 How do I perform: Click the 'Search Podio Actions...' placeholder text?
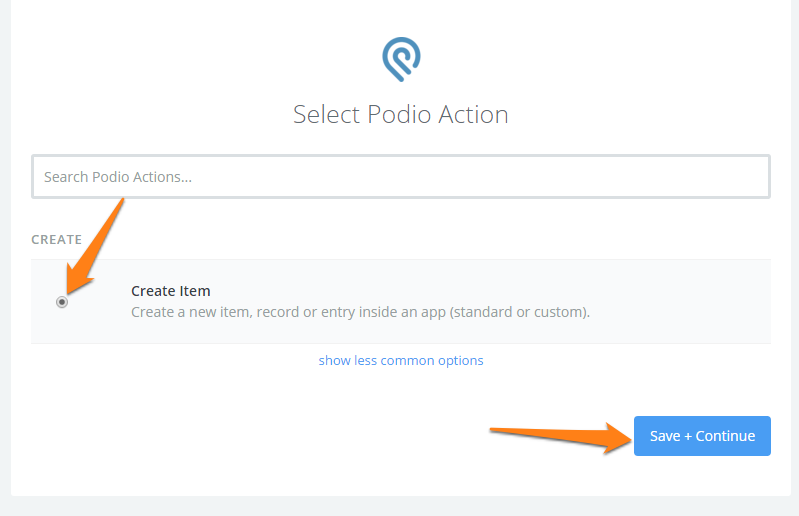pos(118,177)
